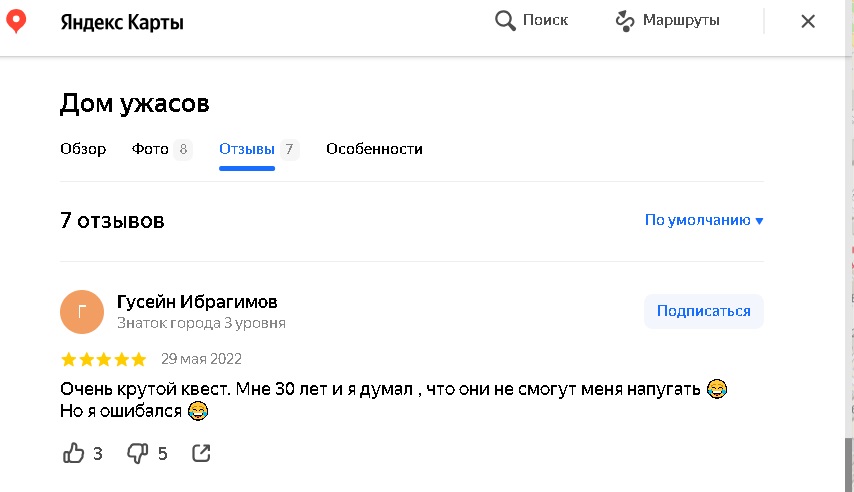Click the routes icon beside Маршруты
854x492 pixels.
(x=625, y=21)
